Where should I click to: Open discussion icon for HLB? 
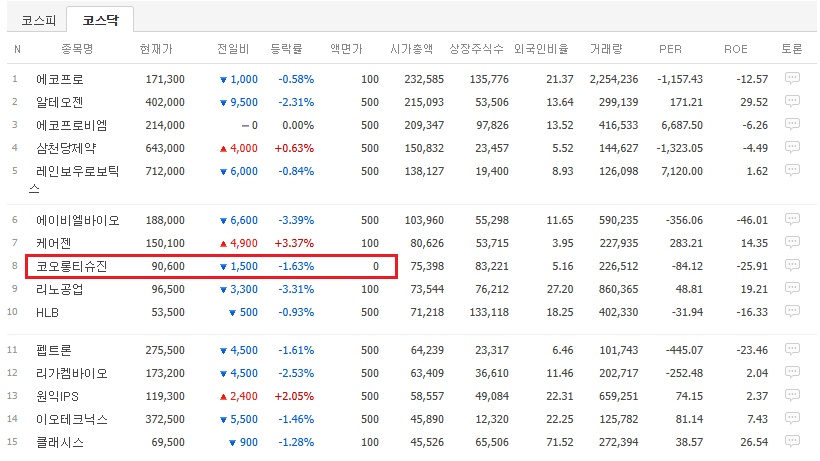[792, 312]
